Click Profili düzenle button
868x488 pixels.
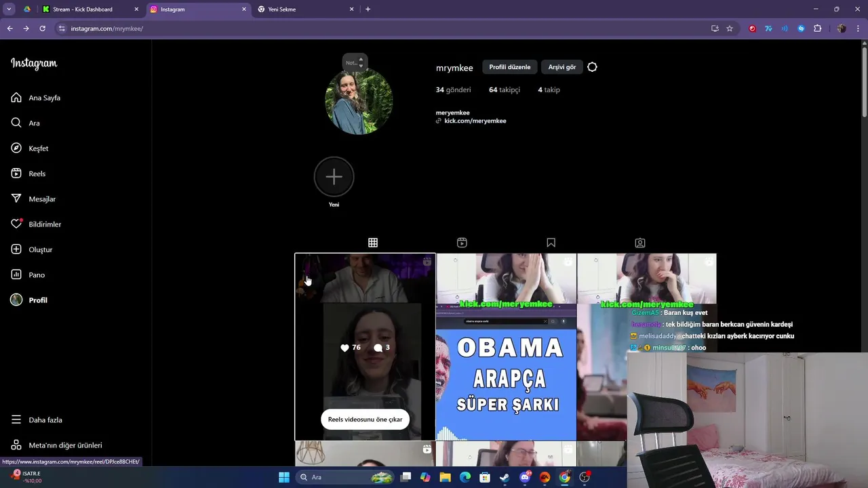click(x=510, y=67)
